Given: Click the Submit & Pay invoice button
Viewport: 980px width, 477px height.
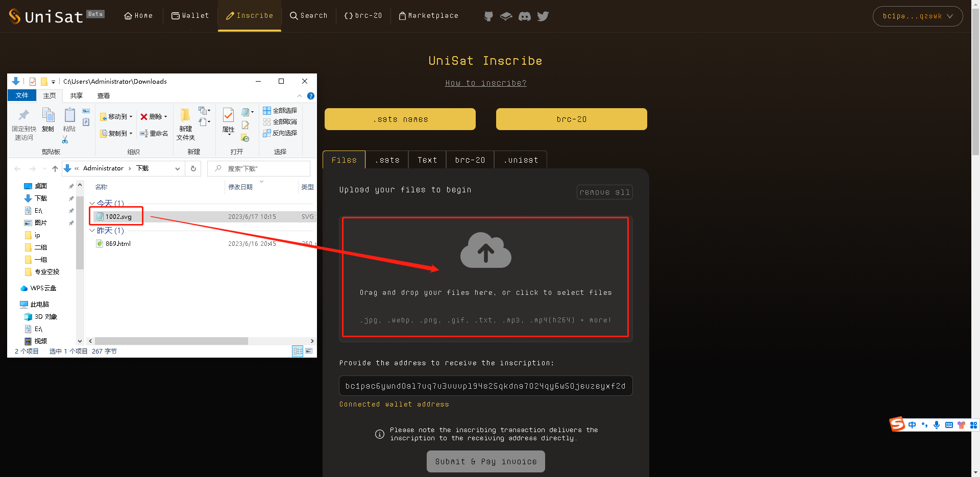Looking at the screenshot, I should coord(485,461).
